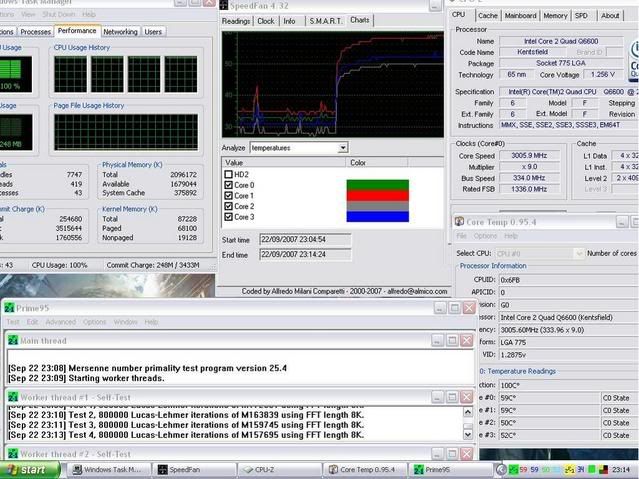Activate the SpeedFan taskbar button
This screenshot has height=479, width=639.
pyautogui.click(x=194, y=470)
